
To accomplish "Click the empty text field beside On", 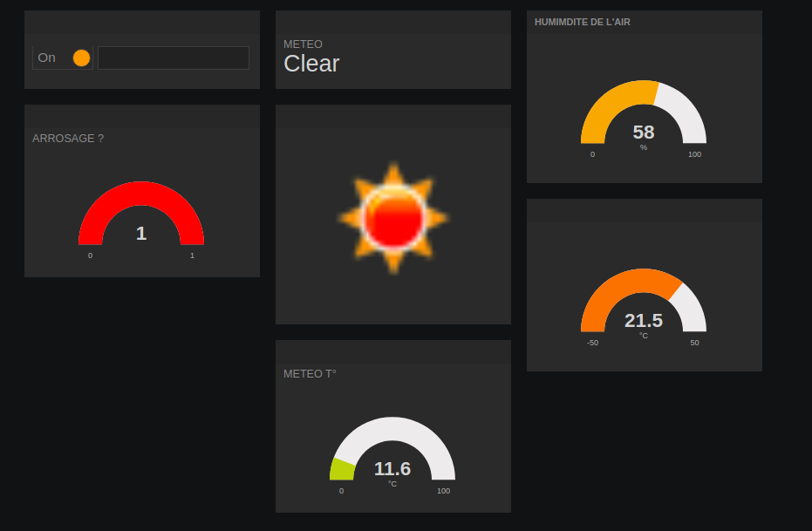I will 174,58.
